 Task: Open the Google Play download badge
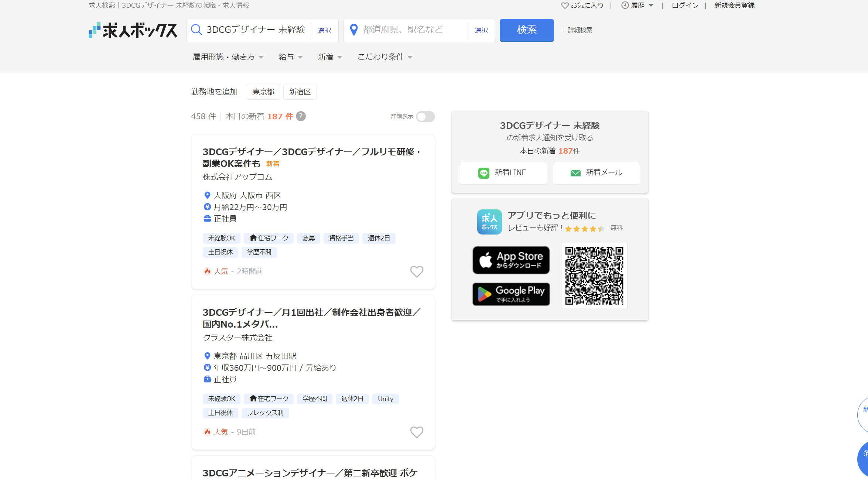(511, 294)
